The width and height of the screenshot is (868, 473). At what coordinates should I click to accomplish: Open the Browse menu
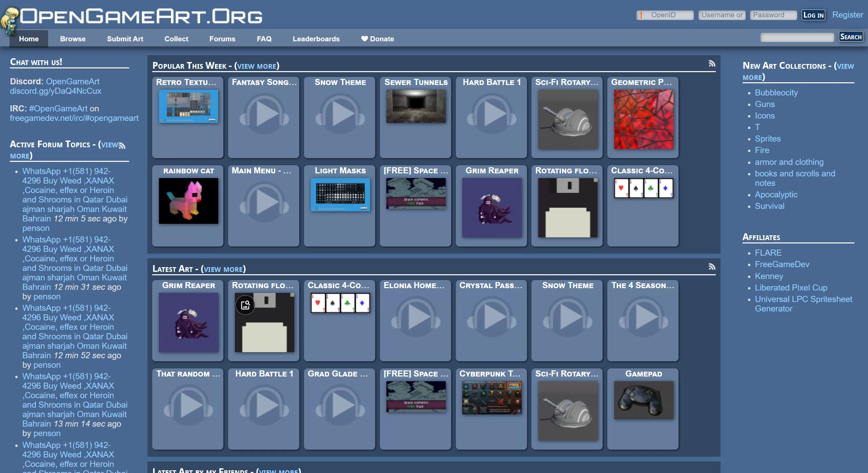[x=73, y=39]
